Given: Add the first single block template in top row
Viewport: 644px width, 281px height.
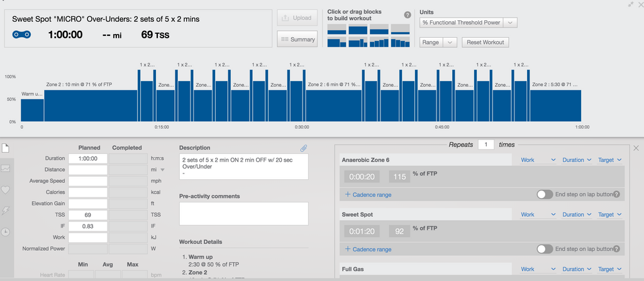Looking at the screenshot, I should coord(337,30).
